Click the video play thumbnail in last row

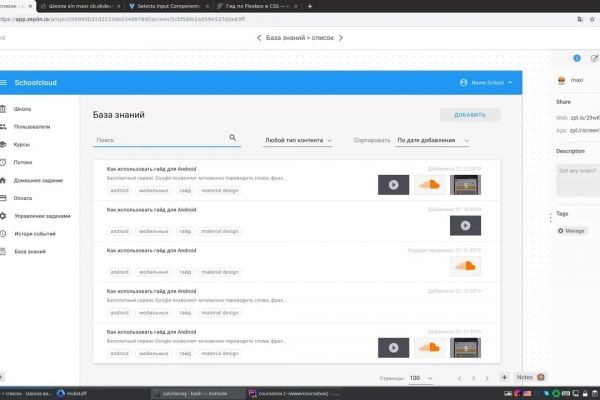[393, 348]
